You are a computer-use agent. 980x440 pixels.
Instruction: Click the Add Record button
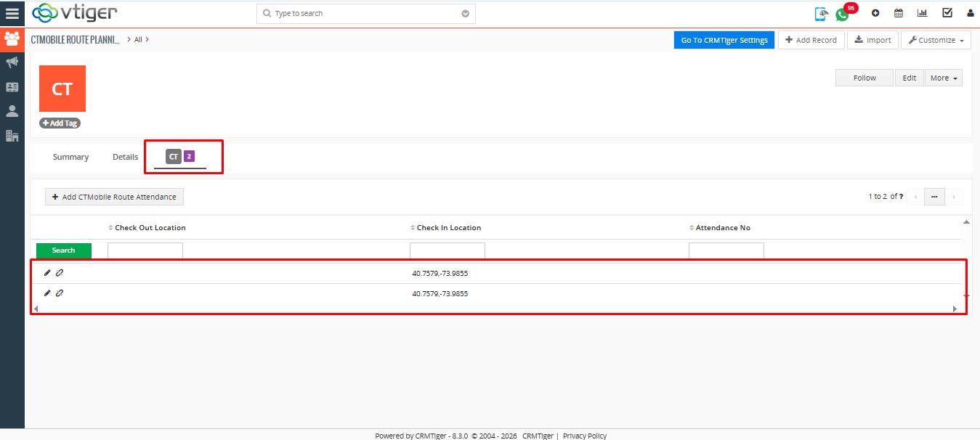tap(811, 40)
